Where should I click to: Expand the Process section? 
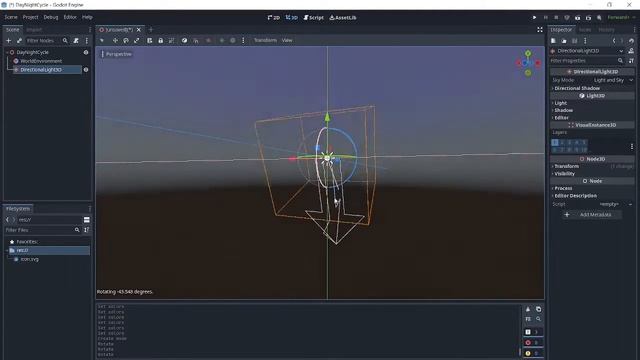tap(562, 189)
